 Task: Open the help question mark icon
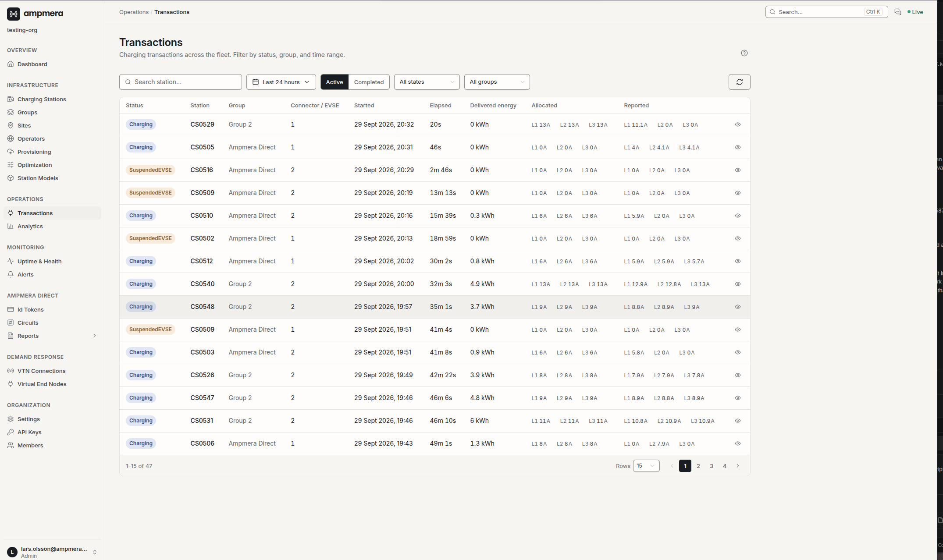(x=744, y=53)
